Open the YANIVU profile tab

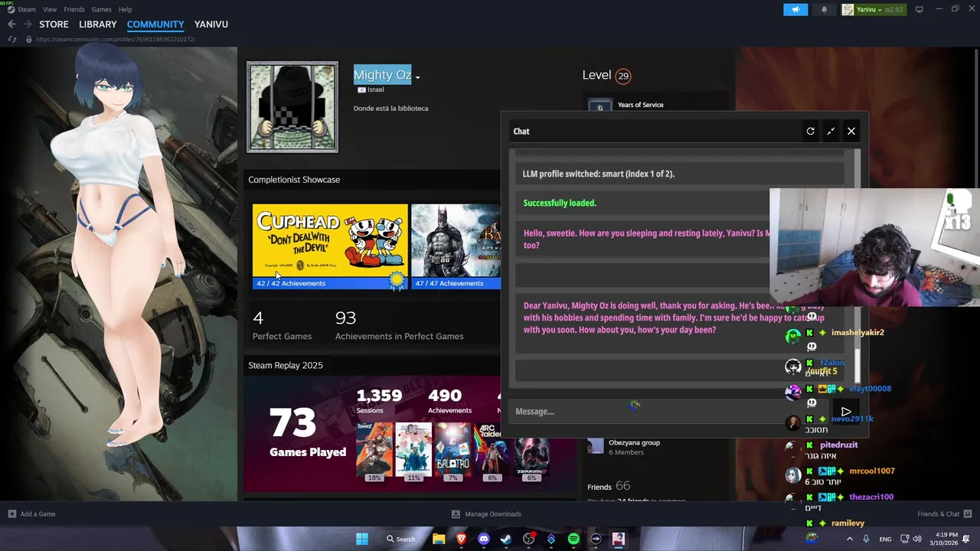(x=211, y=24)
